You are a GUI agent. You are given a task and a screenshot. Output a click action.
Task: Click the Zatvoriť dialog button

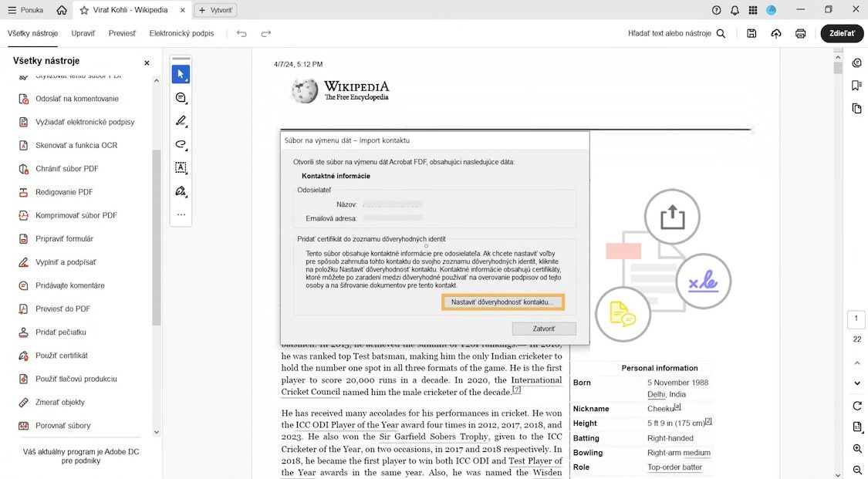tap(544, 329)
